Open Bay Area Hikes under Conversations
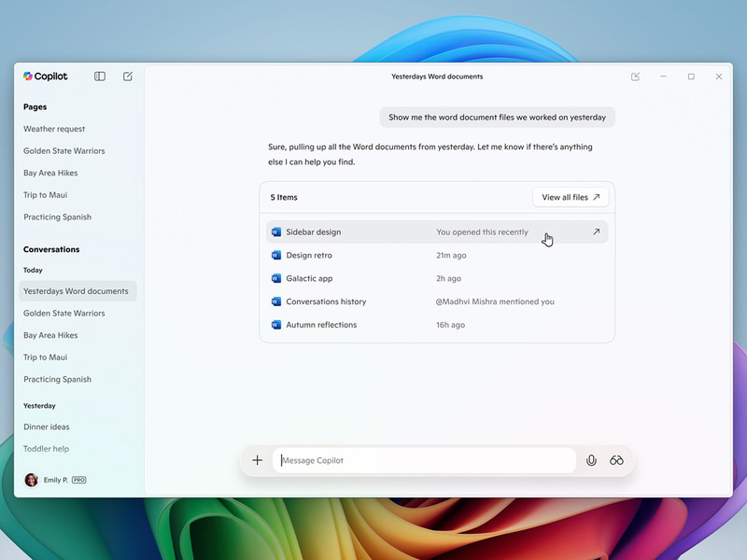This screenshot has width=747, height=560. click(x=50, y=335)
